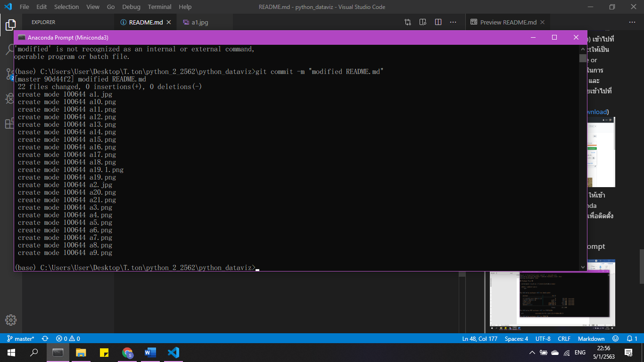Click the 'create mode 100644 a19.1.png' line
This screenshot has width=644, height=362.
click(71, 170)
